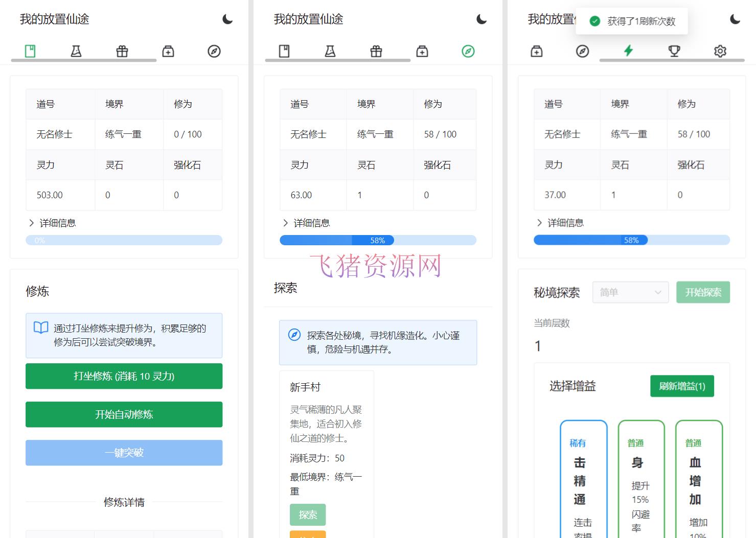Open the cultivation book tab icon
The height and width of the screenshot is (538, 756).
(x=30, y=51)
